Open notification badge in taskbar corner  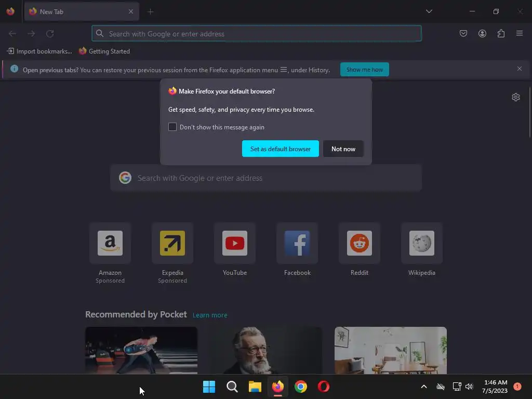click(517, 387)
